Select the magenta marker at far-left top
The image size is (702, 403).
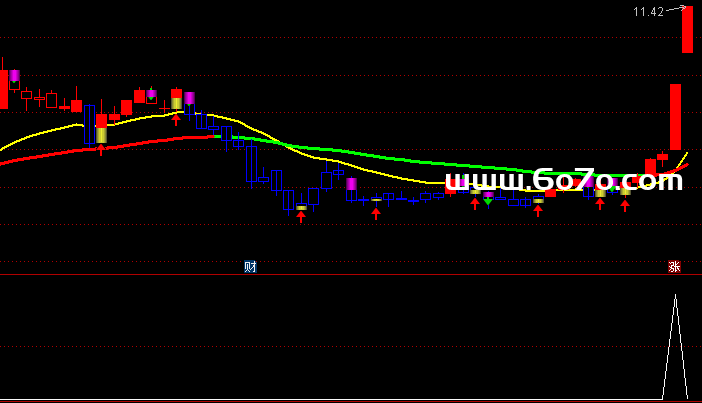[x=14, y=76]
